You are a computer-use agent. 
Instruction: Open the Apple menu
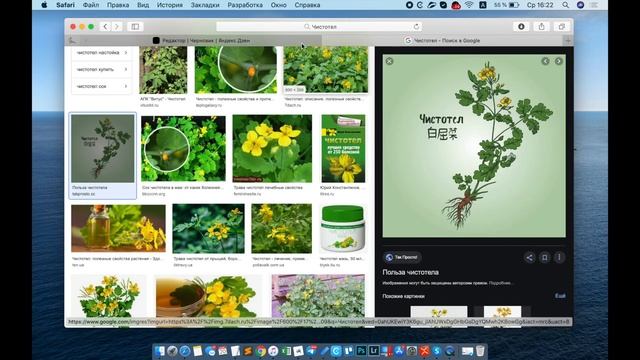(x=44, y=5)
